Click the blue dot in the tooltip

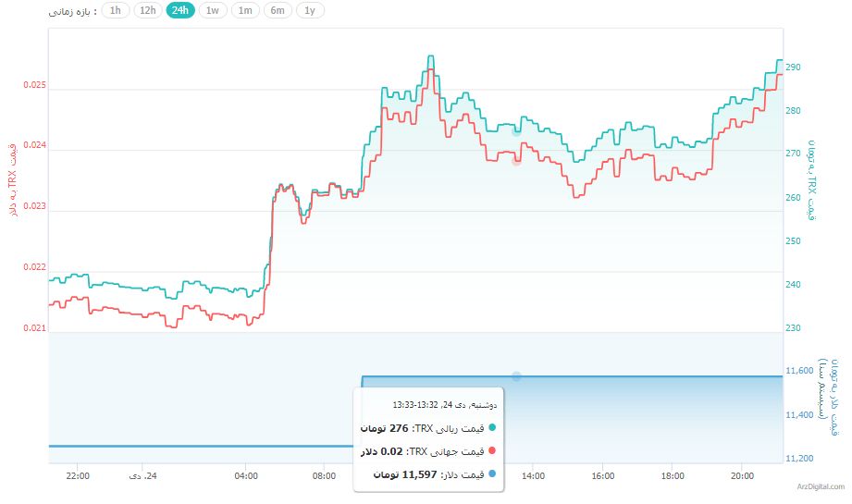pos(491,473)
